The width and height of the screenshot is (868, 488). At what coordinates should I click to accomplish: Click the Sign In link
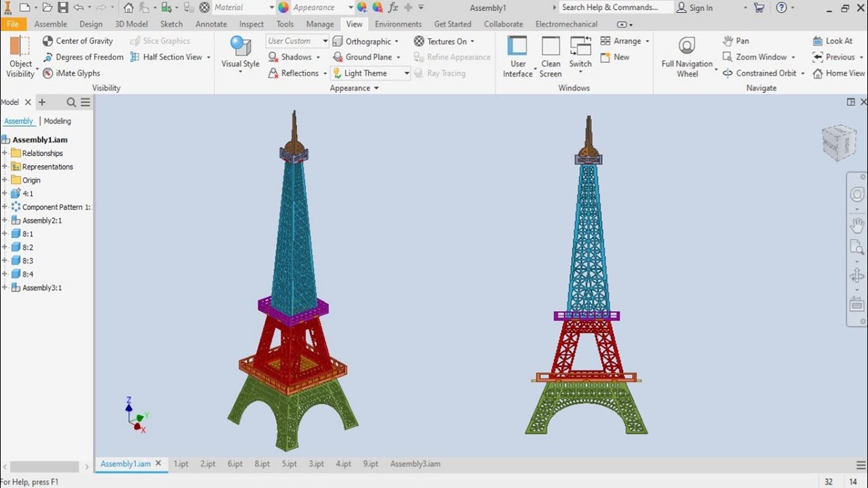click(x=694, y=7)
